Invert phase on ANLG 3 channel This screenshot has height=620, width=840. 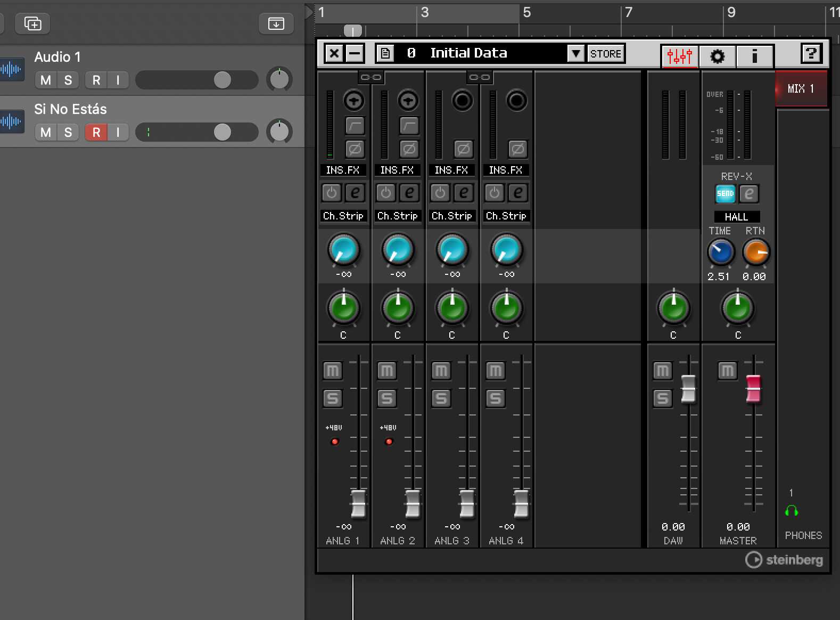click(463, 149)
